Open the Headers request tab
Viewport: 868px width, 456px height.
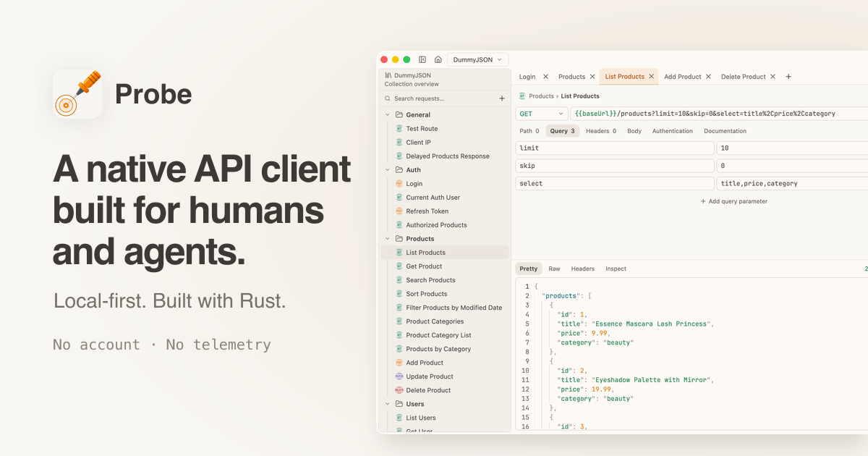(x=601, y=131)
